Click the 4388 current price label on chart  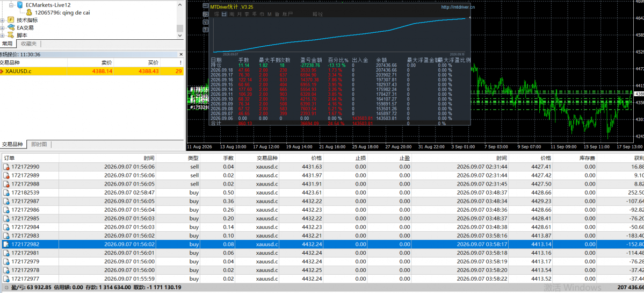tap(639, 94)
